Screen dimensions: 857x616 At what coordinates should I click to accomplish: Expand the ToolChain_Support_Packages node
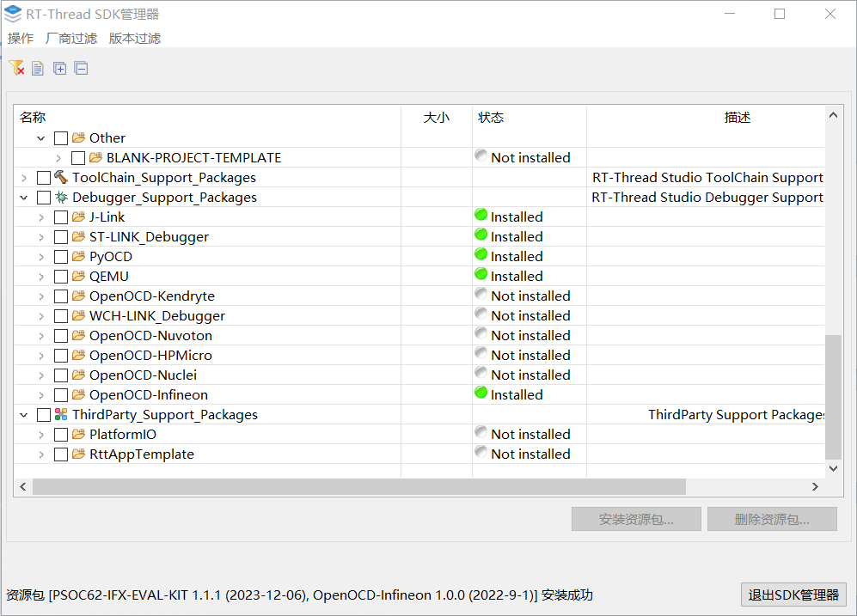[23, 178]
